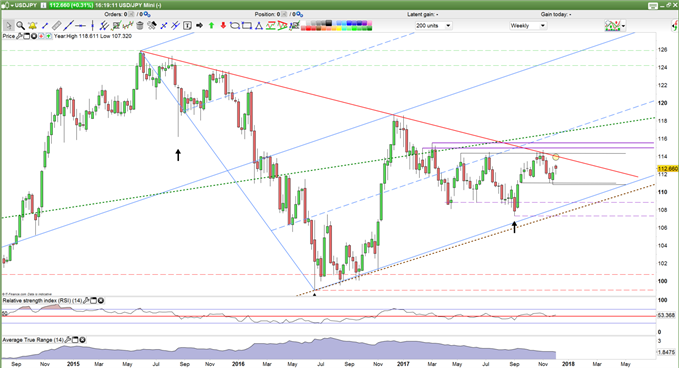Open RSI indicator wrench settings

(x=86, y=300)
